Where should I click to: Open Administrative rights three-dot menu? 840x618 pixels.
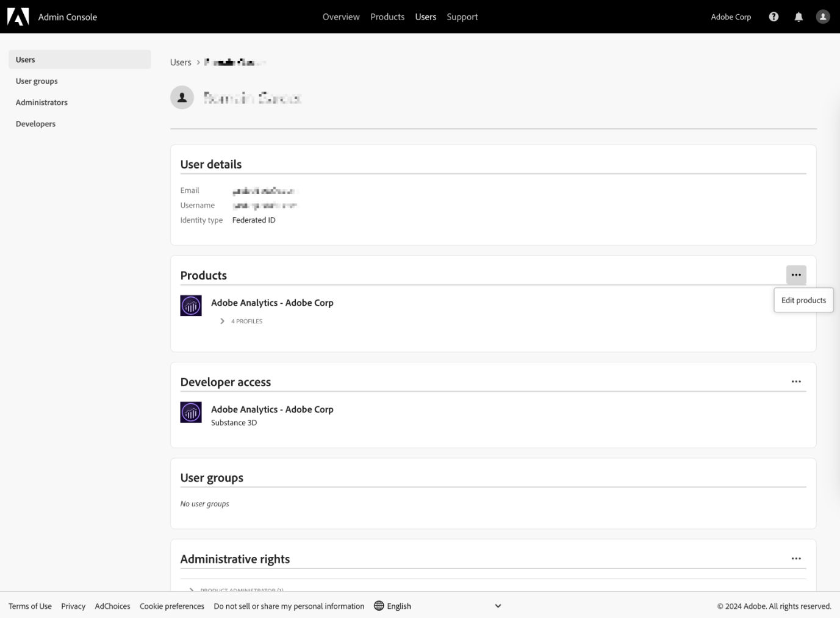[x=796, y=558]
